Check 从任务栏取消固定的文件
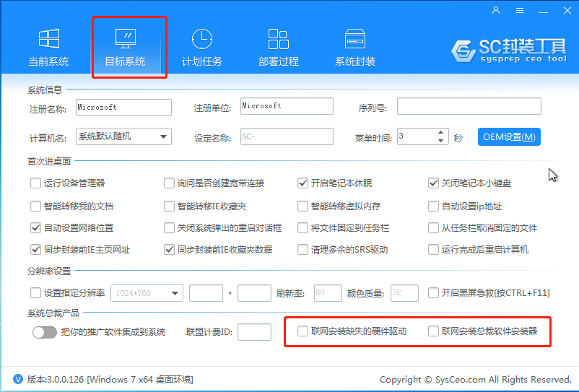This screenshot has height=392, width=579. pos(433,227)
